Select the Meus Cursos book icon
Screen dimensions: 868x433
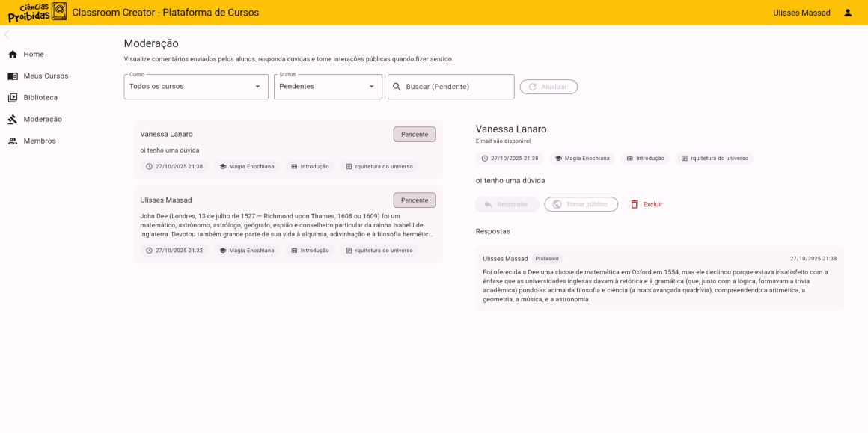[12, 76]
